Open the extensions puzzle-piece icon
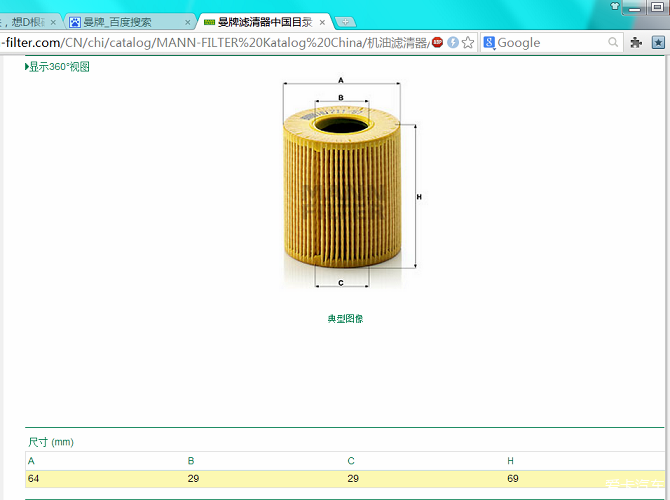The height and width of the screenshot is (500, 670). click(636, 42)
